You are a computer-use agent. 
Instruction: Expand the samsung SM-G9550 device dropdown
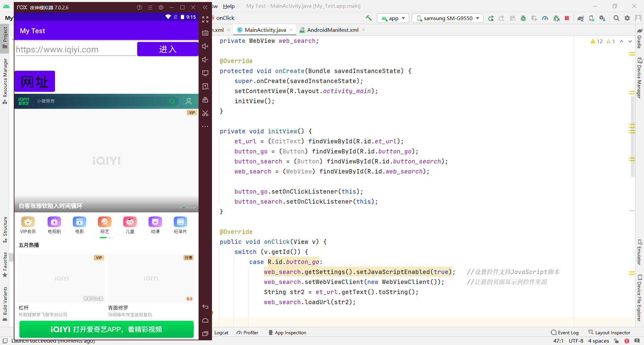448,18
